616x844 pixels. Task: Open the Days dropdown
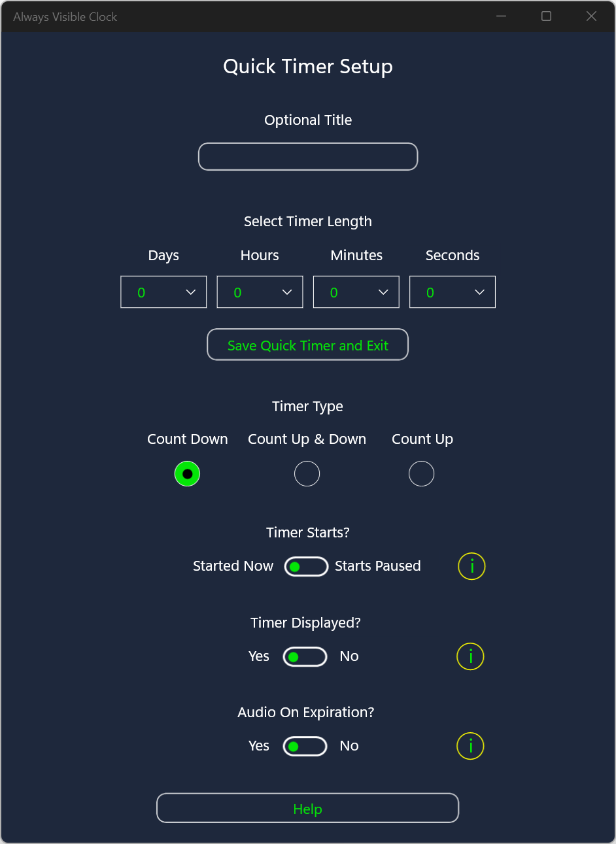pyautogui.click(x=163, y=292)
